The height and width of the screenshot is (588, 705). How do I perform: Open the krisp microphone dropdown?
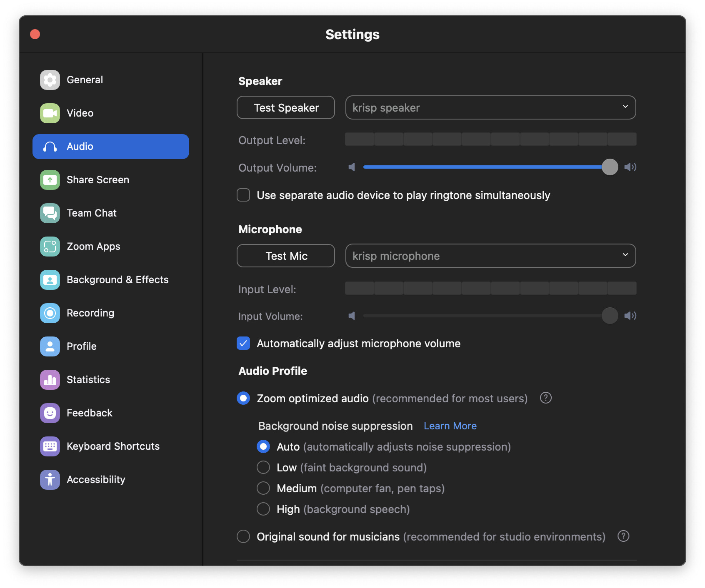point(490,256)
